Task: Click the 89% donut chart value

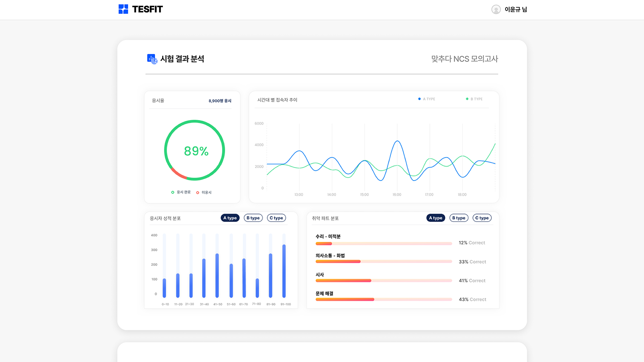Action: (x=196, y=151)
